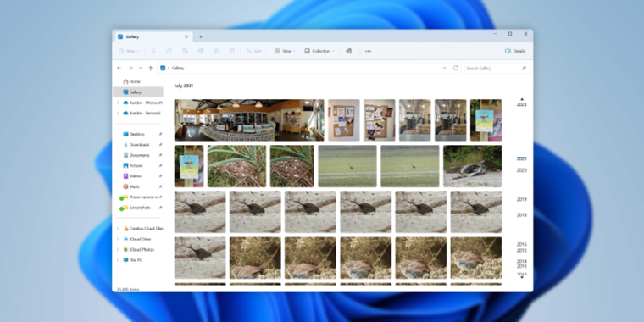644x322 pixels.
Task: Open the See more three-dots menu
Action: click(368, 51)
